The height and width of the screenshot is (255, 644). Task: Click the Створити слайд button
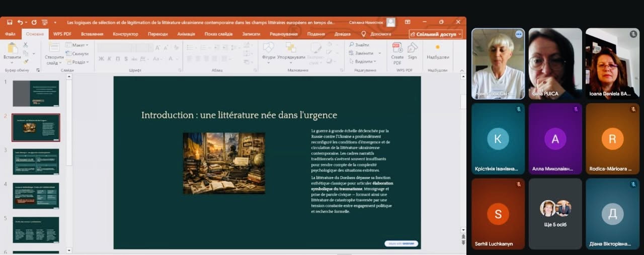click(54, 53)
